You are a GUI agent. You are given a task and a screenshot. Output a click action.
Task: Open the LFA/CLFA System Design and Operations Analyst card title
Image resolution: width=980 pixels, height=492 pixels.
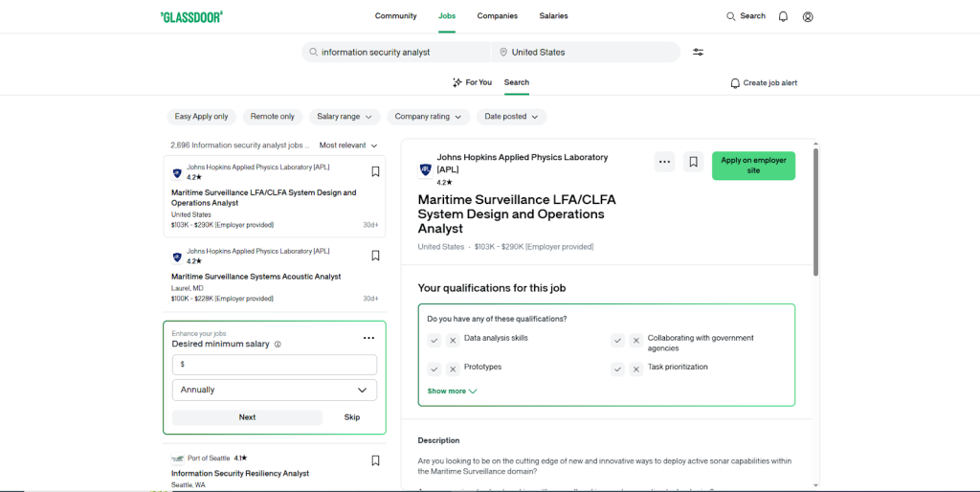point(264,197)
